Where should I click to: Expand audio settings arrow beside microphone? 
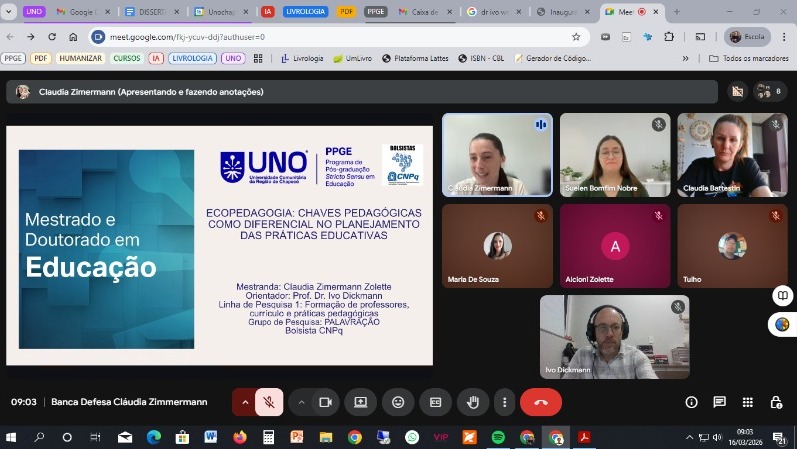(244, 402)
